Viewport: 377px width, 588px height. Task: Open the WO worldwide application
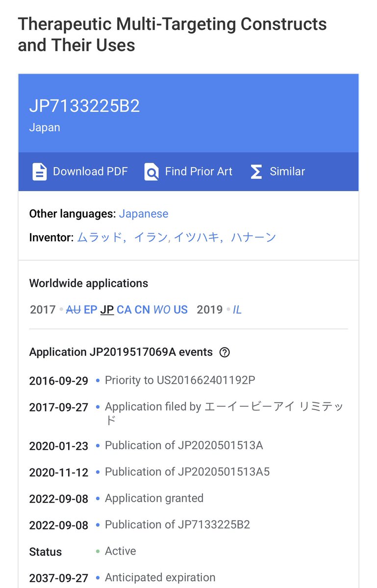click(x=162, y=310)
